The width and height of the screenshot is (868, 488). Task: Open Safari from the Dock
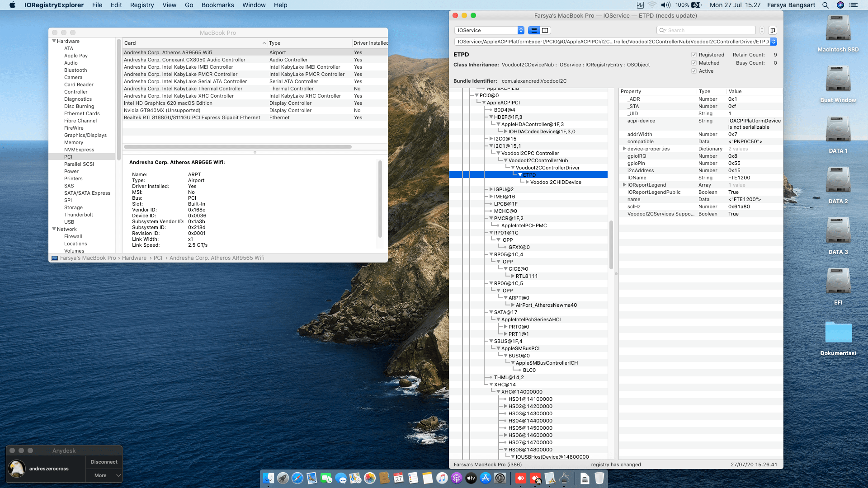(297, 478)
